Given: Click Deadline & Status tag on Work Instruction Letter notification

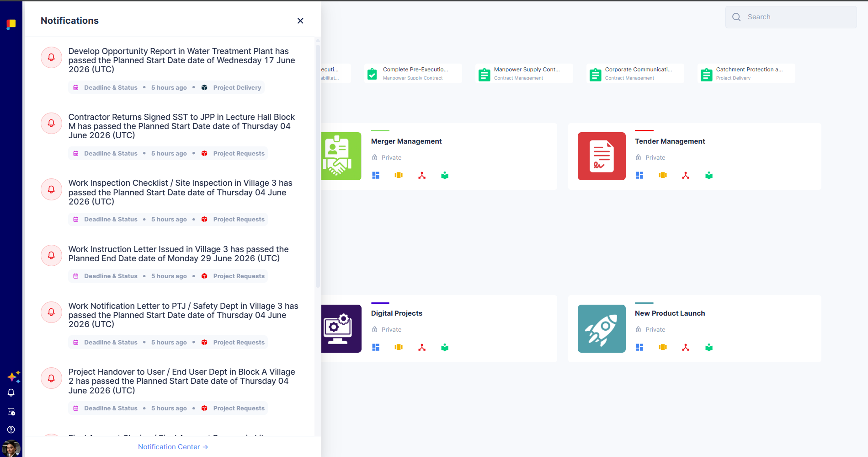Looking at the screenshot, I should pos(106,276).
